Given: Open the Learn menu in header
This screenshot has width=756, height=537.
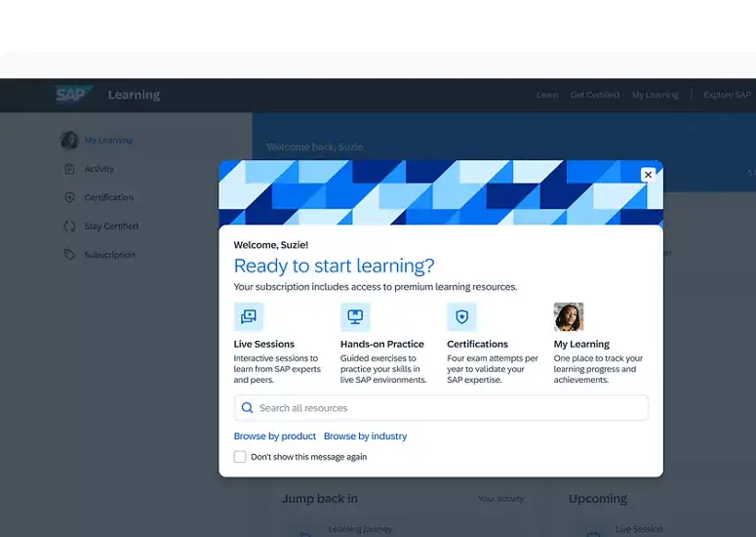Looking at the screenshot, I should 547,95.
